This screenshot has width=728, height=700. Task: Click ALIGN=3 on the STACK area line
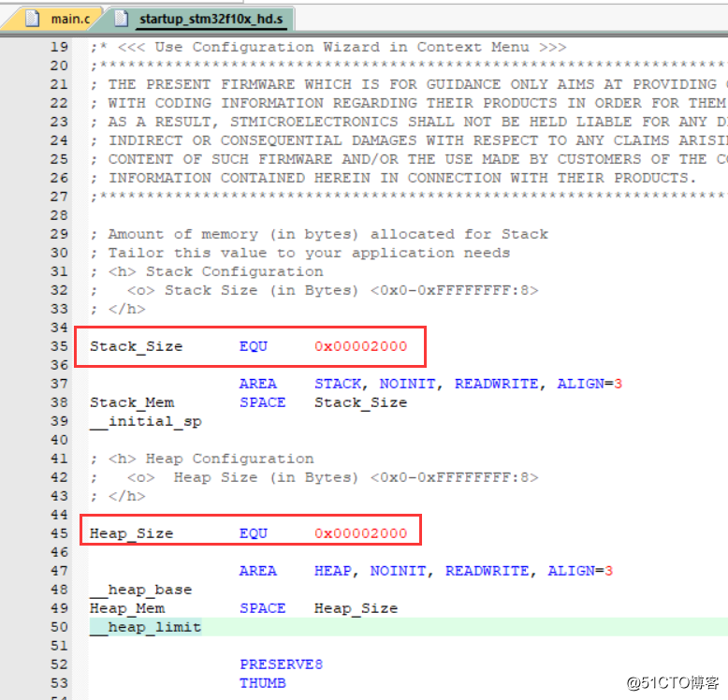click(x=590, y=384)
